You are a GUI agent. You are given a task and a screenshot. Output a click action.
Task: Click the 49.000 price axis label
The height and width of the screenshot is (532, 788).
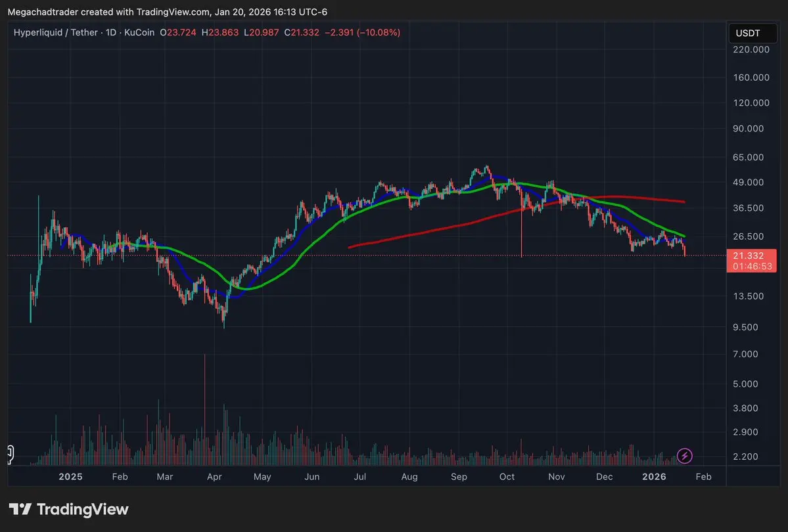pos(748,183)
